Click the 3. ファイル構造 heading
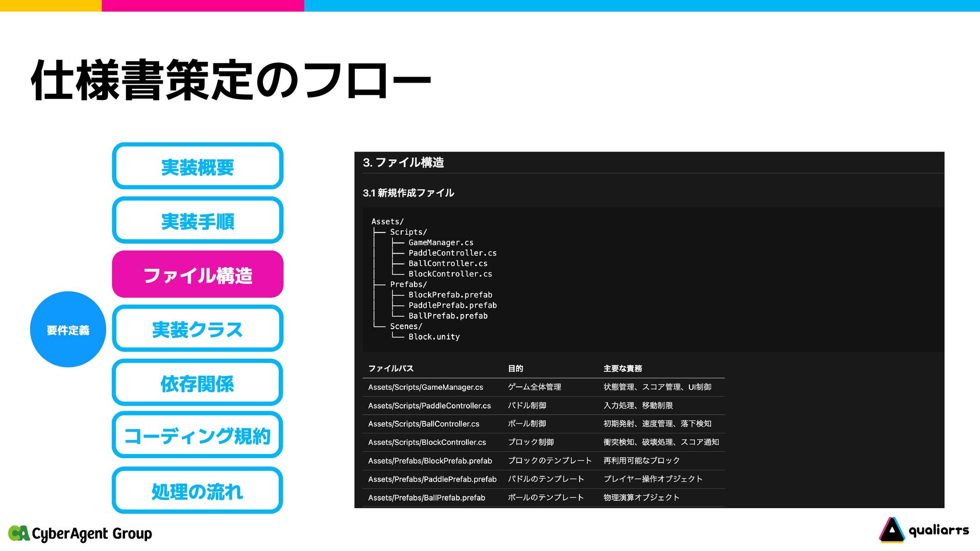The width and height of the screenshot is (980, 551). pos(403,163)
